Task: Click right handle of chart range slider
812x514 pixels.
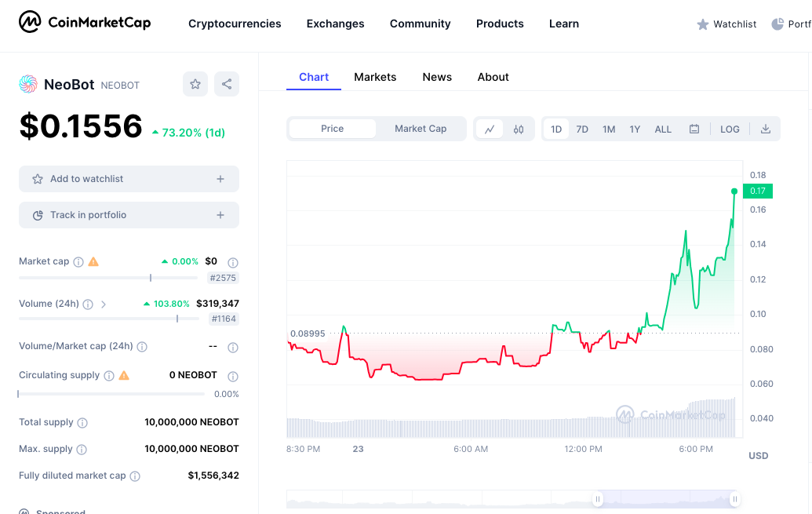Action: 734,500
